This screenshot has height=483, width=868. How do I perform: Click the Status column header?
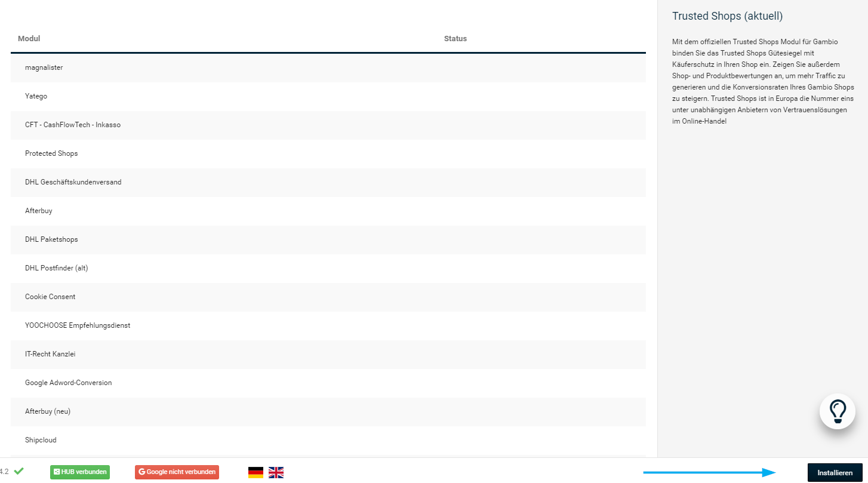click(455, 39)
